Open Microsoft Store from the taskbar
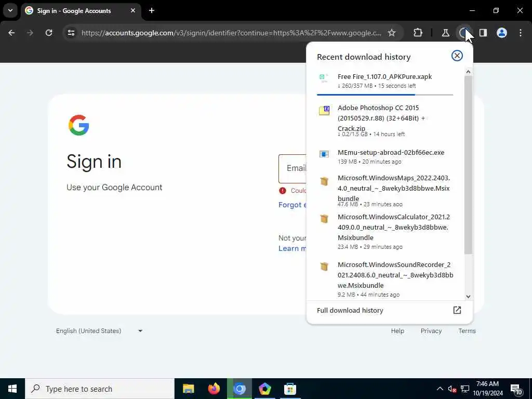The width and height of the screenshot is (532, 399). point(290,389)
